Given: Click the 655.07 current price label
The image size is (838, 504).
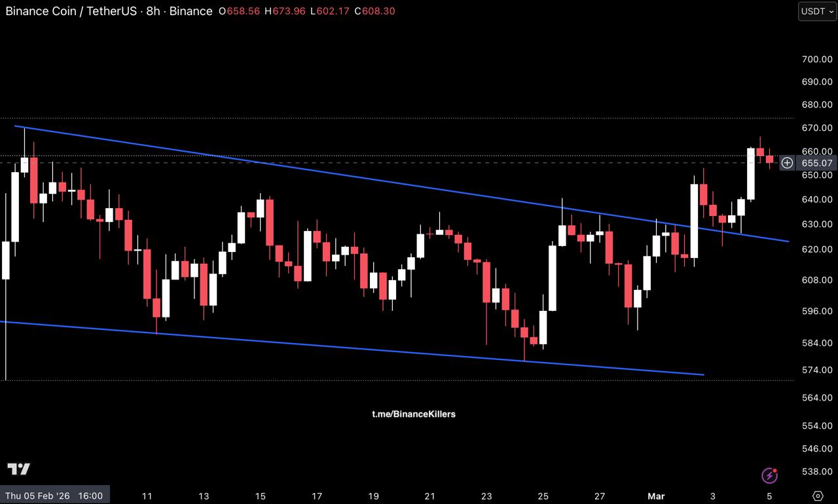Looking at the screenshot, I should 817,163.
